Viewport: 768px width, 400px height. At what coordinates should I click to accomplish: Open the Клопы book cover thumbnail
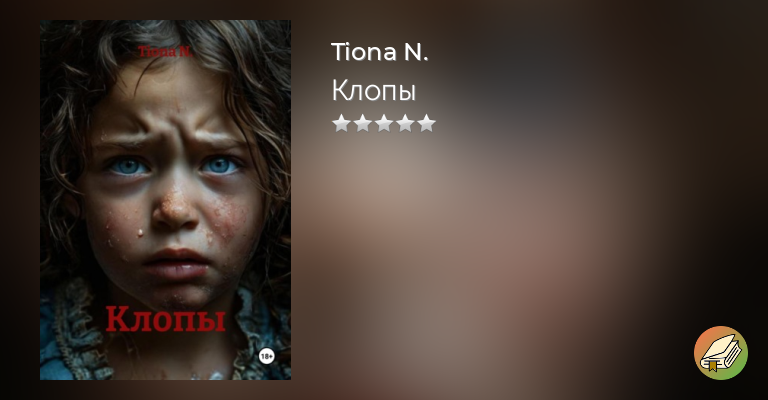pos(166,200)
